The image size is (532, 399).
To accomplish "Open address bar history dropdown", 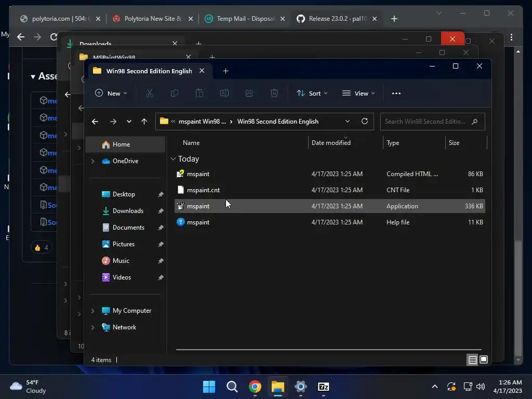I will (x=348, y=121).
